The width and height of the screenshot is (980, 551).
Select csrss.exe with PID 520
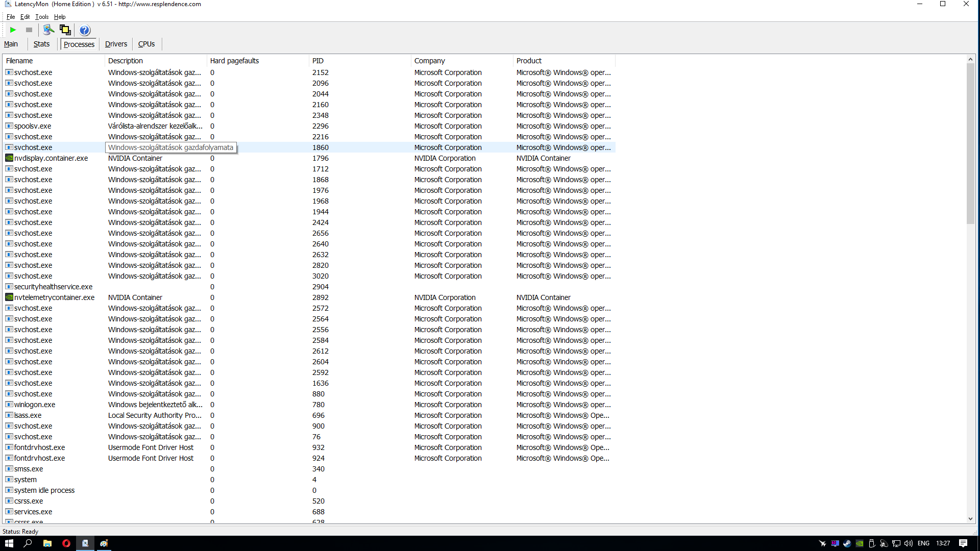coord(309,501)
